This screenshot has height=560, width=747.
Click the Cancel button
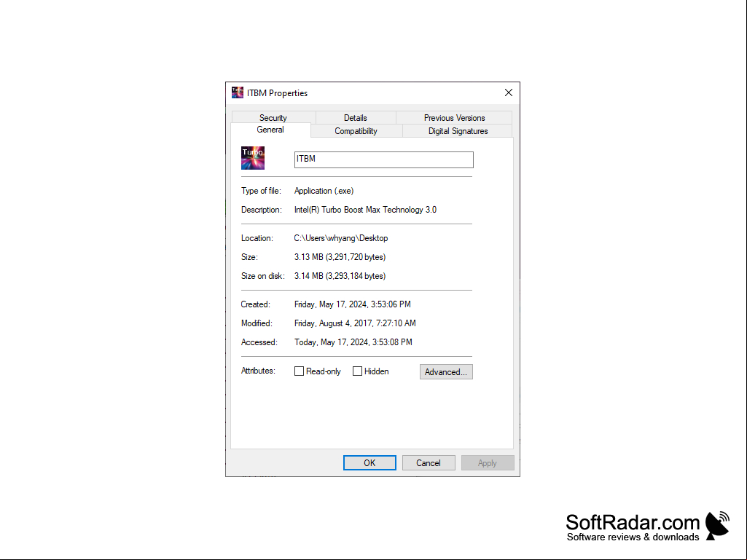(x=429, y=463)
